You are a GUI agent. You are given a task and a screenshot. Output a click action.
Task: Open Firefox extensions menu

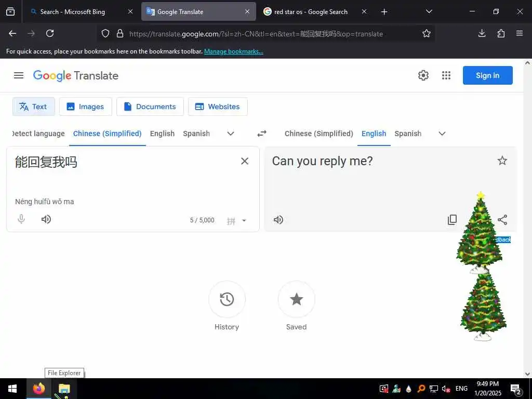tap(501, 33)
